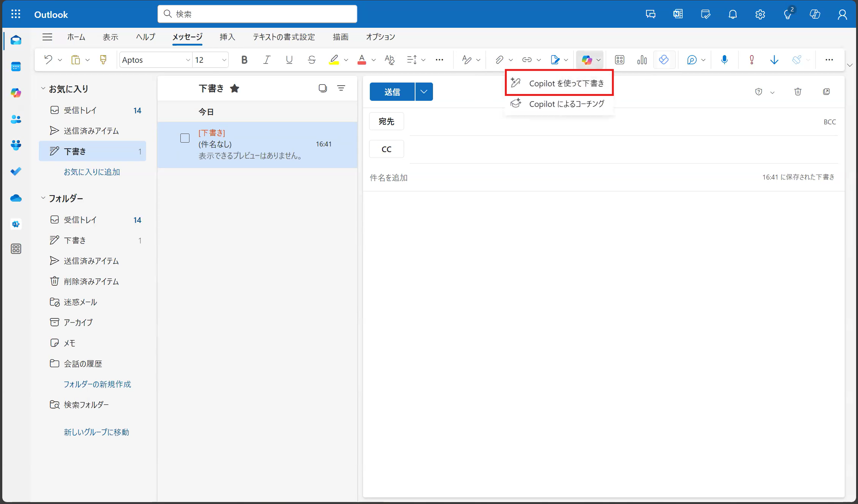Image resolution: width=858 pixels, height=504 pixels.
Task: Open the line spacing options
Action: [412, 60]
